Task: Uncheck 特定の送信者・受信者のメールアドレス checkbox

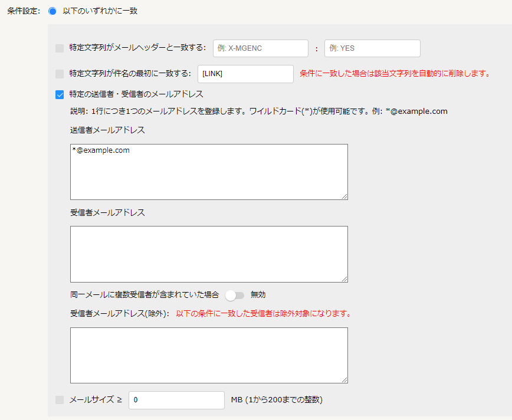Action: pos(60,95)
